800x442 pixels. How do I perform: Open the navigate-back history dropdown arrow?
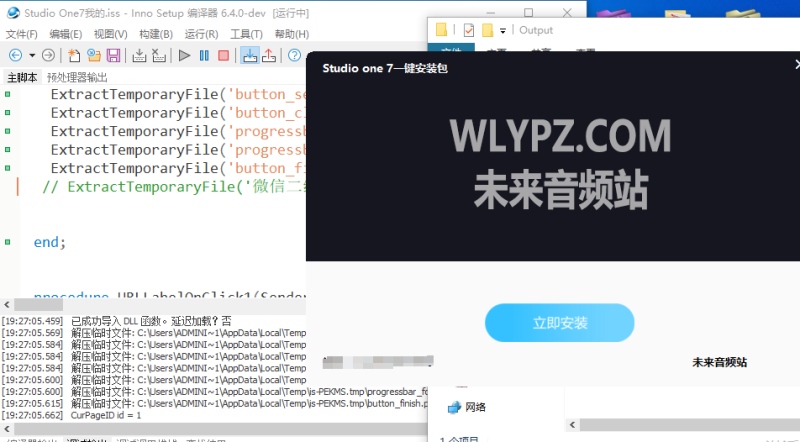tap(32, 55)
